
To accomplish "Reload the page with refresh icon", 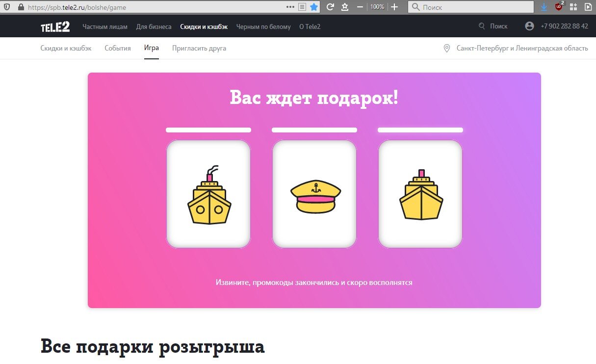I will pyautogui.click(x=330, y=7).
